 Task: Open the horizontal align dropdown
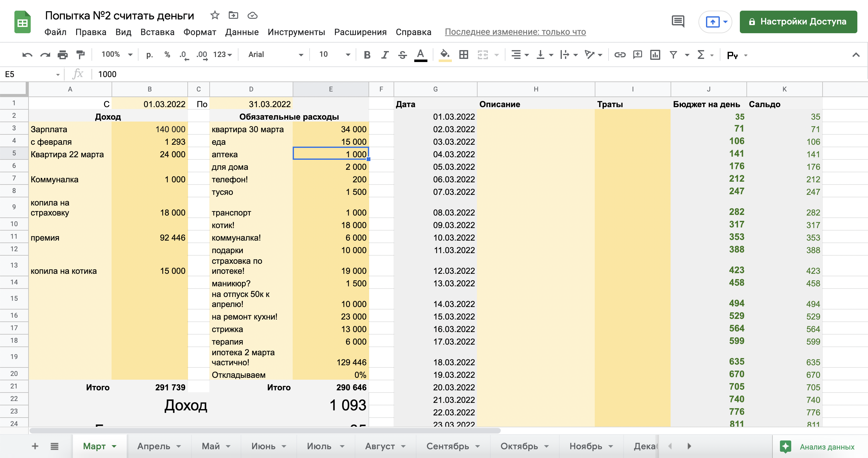(x=520, y=55)
